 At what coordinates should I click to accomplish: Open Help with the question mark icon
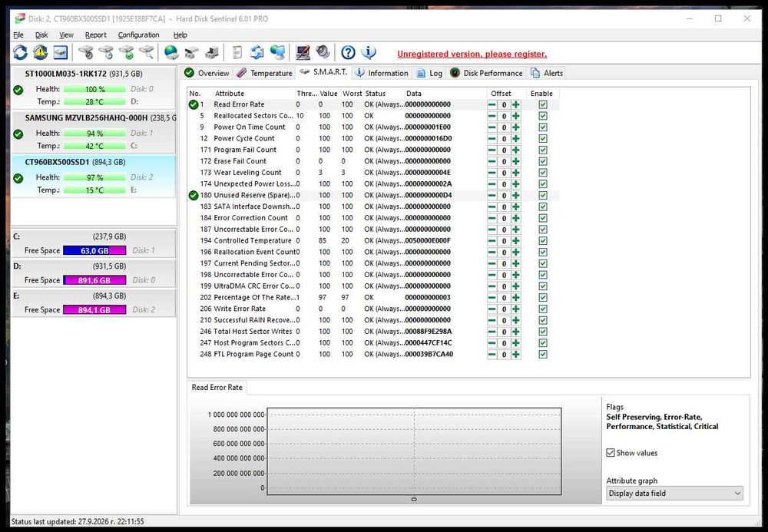point(348,52)
